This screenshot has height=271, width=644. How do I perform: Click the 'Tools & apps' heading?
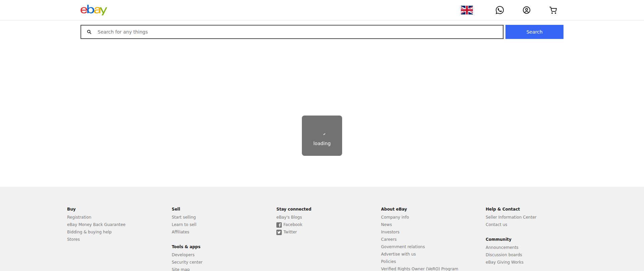[x=186, y=247]
